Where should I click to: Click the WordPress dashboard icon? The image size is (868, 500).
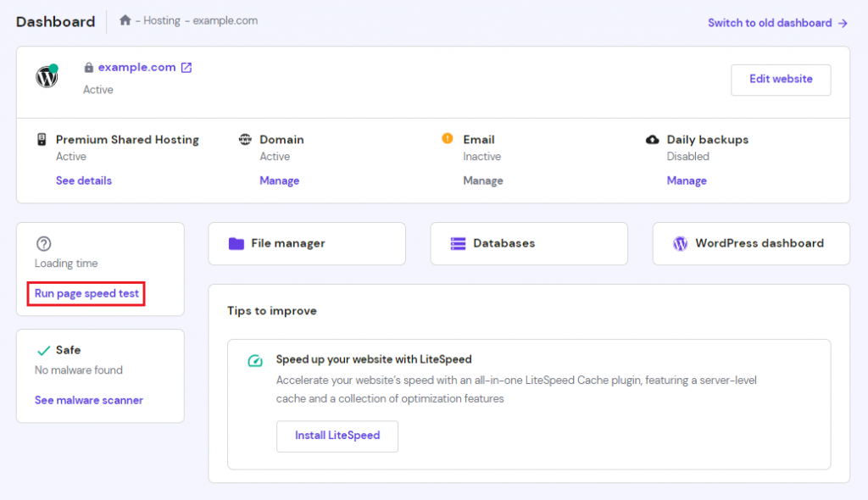[x=679, y=243]
